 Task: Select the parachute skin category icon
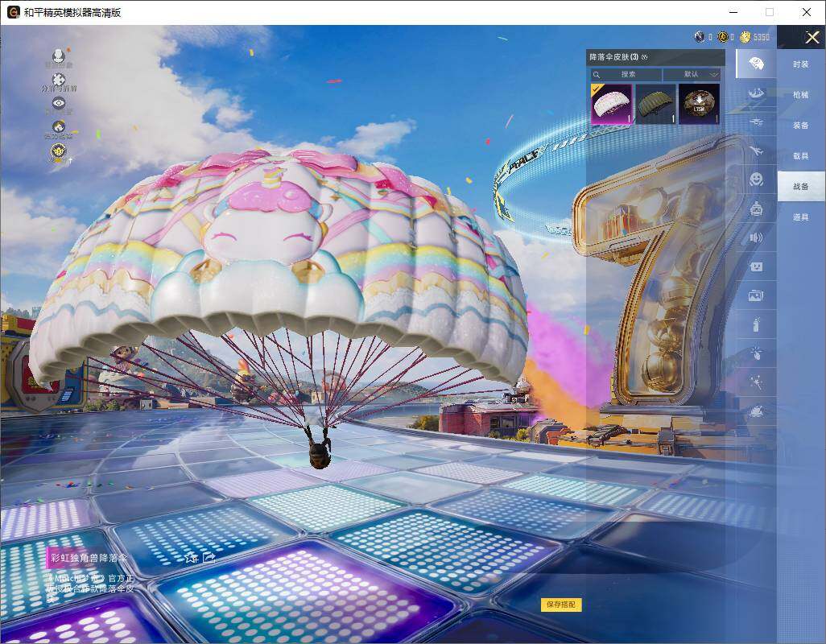pos(756,64)
